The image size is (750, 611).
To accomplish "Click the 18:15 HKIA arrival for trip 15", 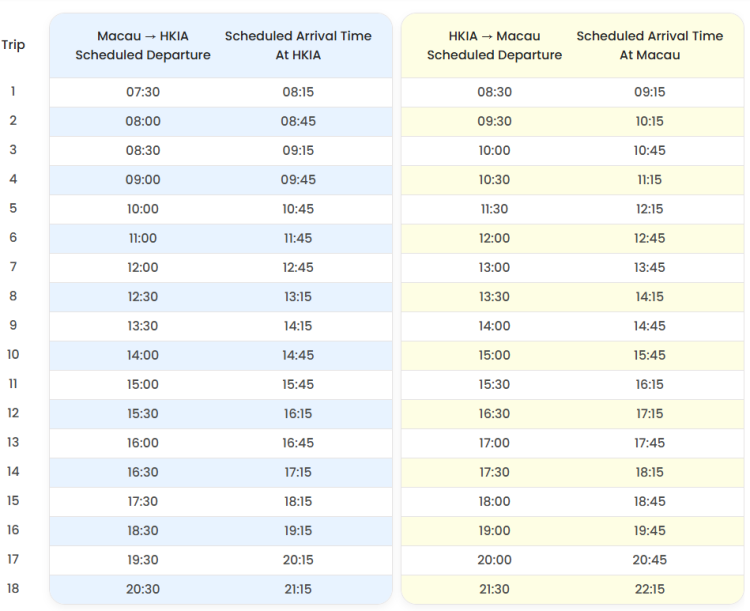I will pos(298,500).
